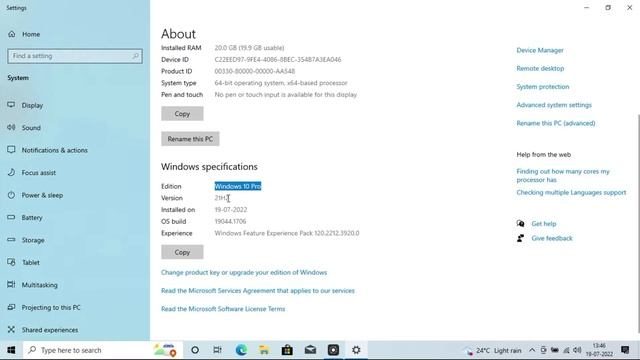Click the taskbar search box
This screenshot has width=640, height=360.
click(x=102, y=350)
